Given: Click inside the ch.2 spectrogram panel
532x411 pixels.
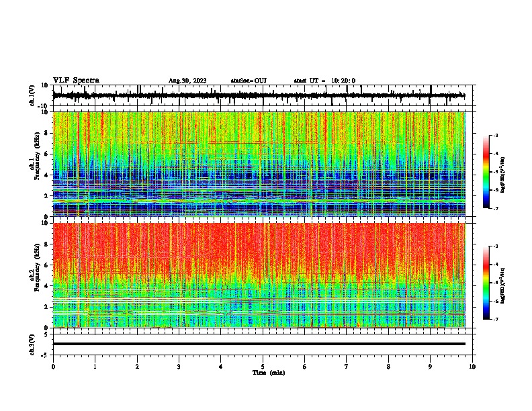Looking at the screenshot, I should pyautogui.click(x=259, y=275).
